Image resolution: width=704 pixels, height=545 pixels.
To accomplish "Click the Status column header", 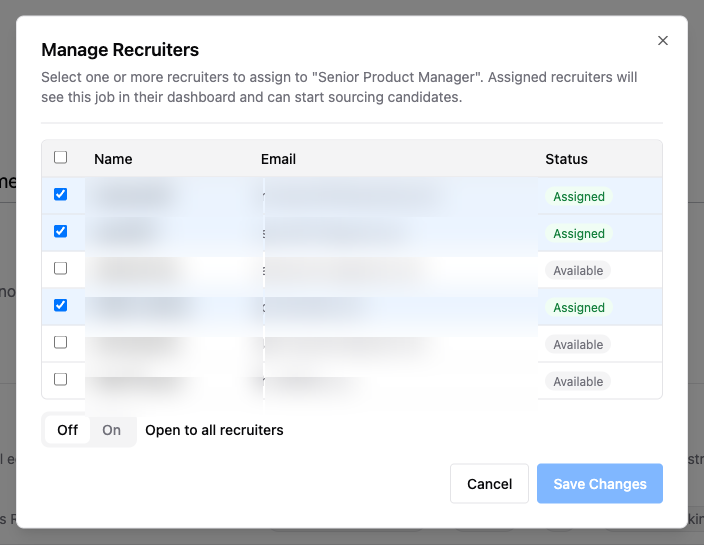I will pyautogui.click(x=566, y=159).
